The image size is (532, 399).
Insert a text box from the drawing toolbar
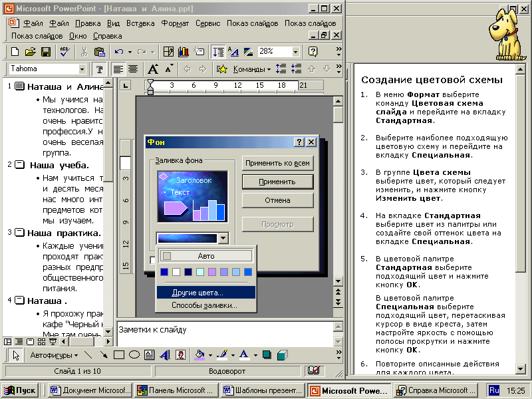click(x=149, y=355)
